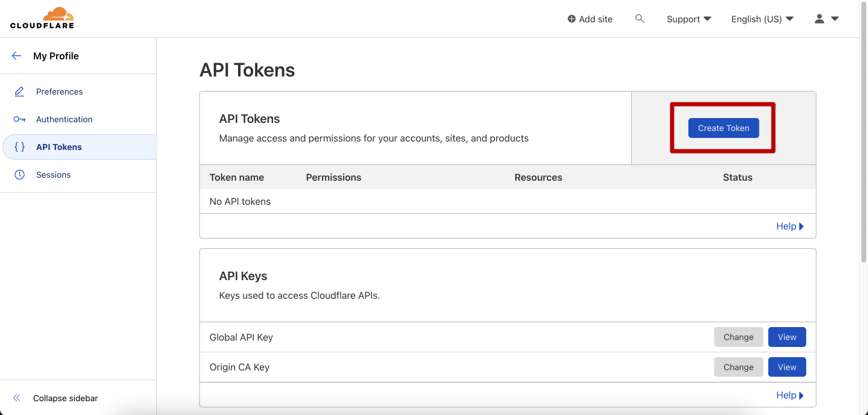
Task: Go back using My Profile arrow
Action: tap(16, 56)
